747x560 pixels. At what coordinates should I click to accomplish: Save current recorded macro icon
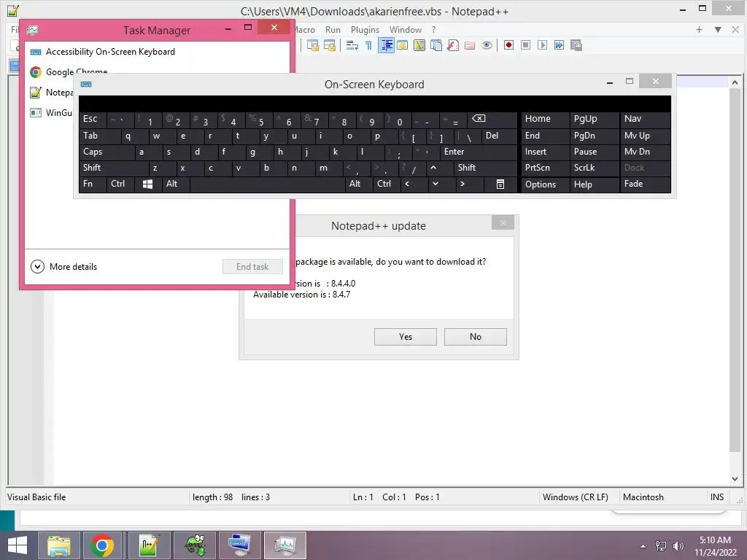click(576, 45)
